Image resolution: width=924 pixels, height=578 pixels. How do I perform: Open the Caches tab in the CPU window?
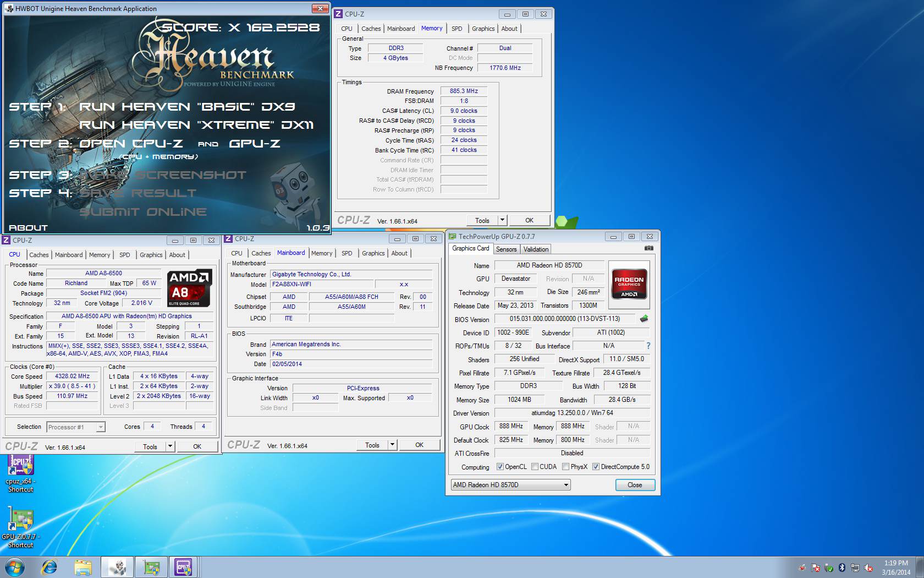[39, 255]
